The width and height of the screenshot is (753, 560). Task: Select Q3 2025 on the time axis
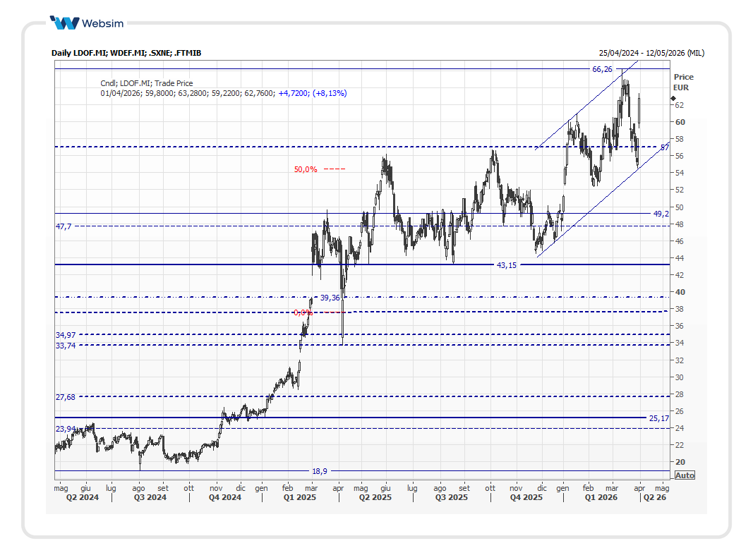coord(451,498)
